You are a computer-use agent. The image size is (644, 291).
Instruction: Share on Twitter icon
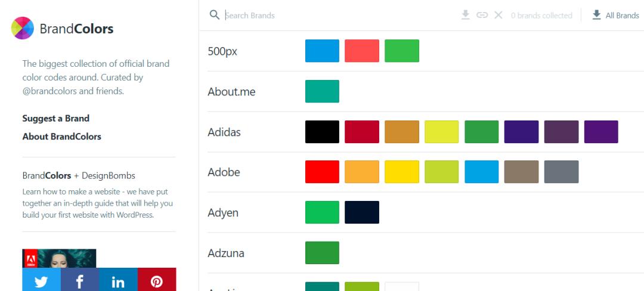[41, 281]
